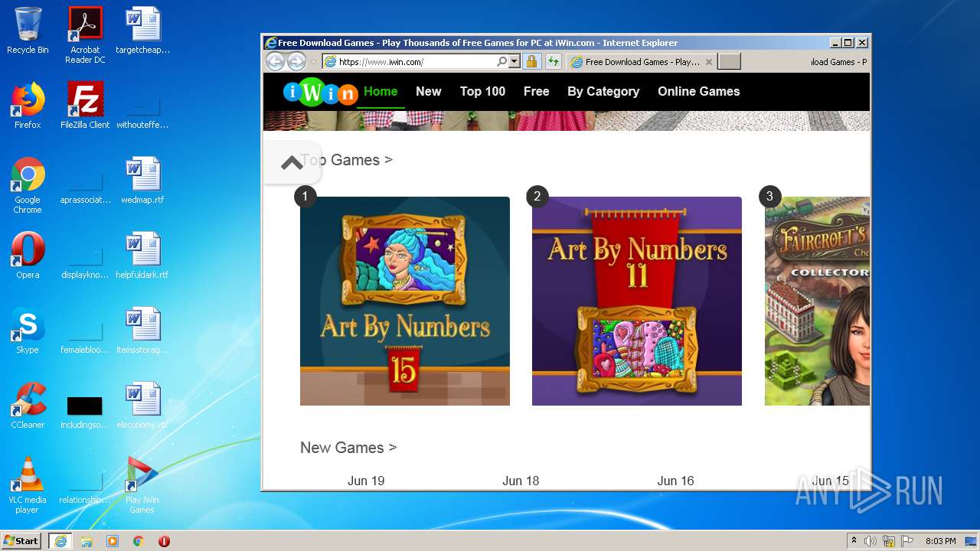Click the Windows Start button
Image resolution: width=980 pixels, height=551 pixels.
click(21, 541)
